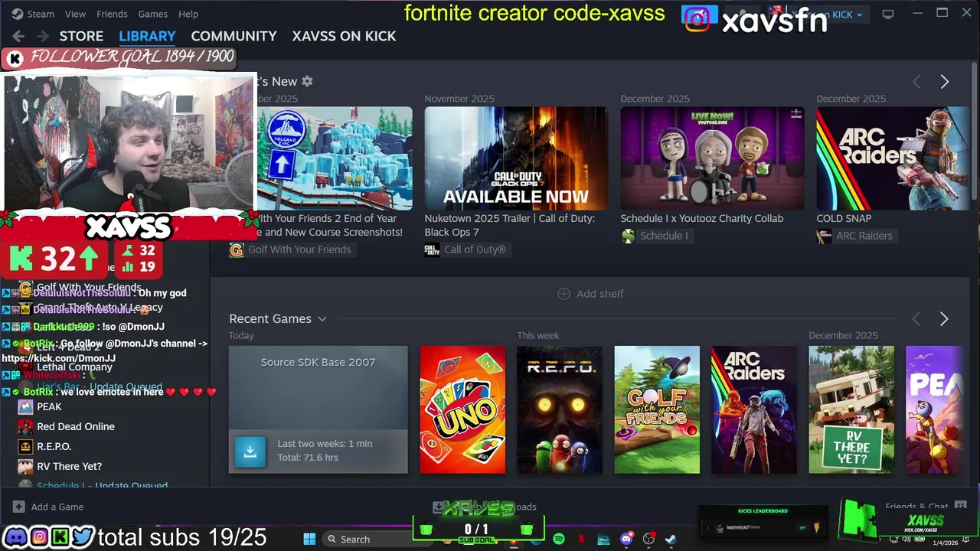Download Source SDK Base 2007
Image resolution: width=980 pixels, height=551 pixels.
[x=250, y=452]
